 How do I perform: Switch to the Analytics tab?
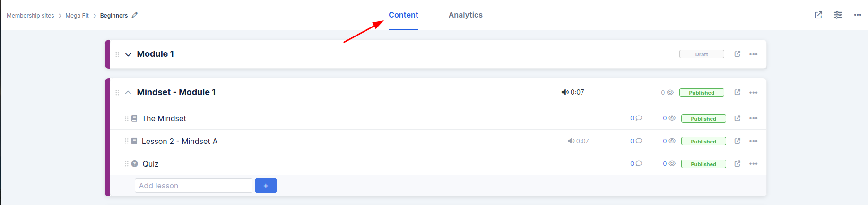pyautogui.click(x=466, y=15)
